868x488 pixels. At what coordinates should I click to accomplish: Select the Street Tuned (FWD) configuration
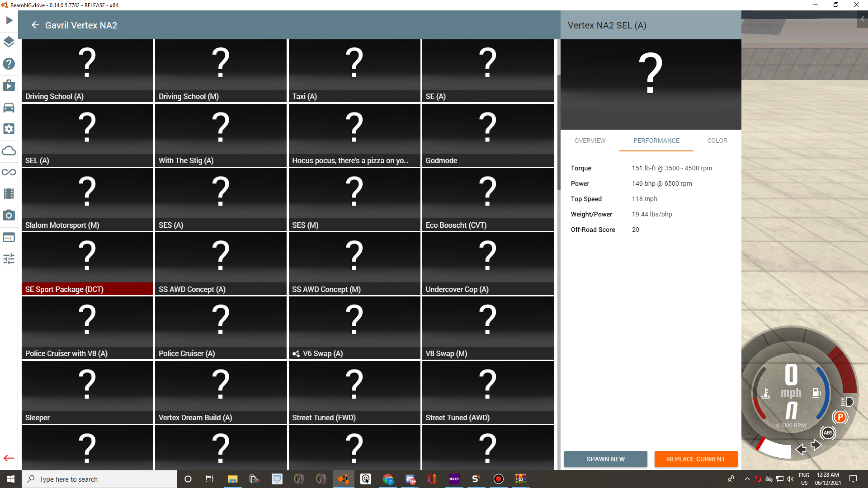pos(354,392)
